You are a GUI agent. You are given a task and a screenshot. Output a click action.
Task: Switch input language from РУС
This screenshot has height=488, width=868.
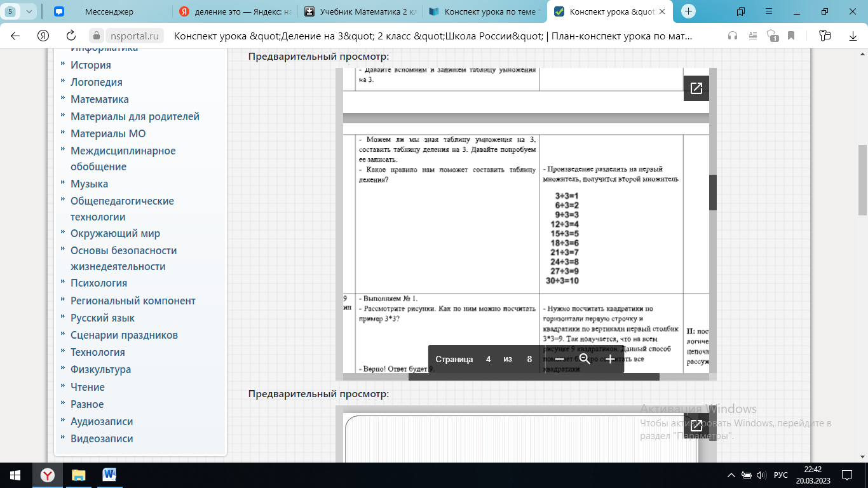780,475
